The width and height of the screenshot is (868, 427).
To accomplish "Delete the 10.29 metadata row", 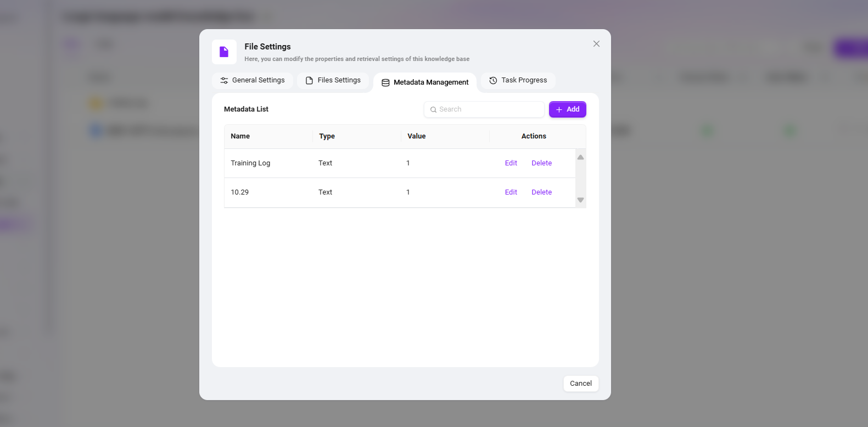I will tap(541, 192).
